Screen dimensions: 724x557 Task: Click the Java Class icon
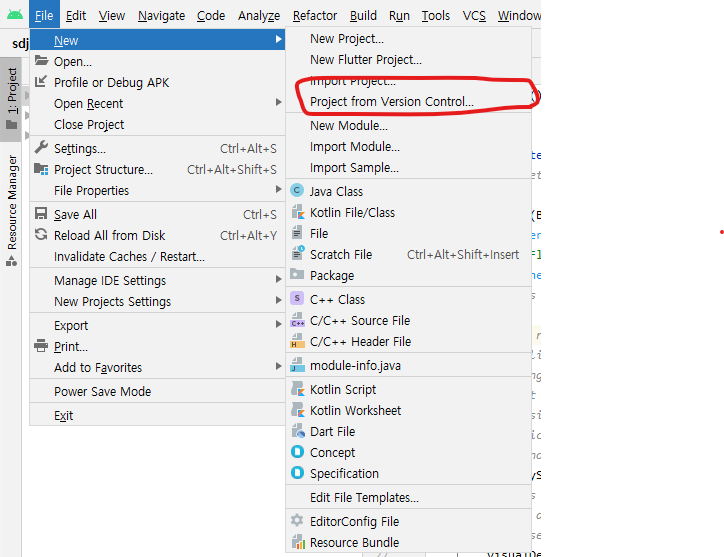[297, 190]
